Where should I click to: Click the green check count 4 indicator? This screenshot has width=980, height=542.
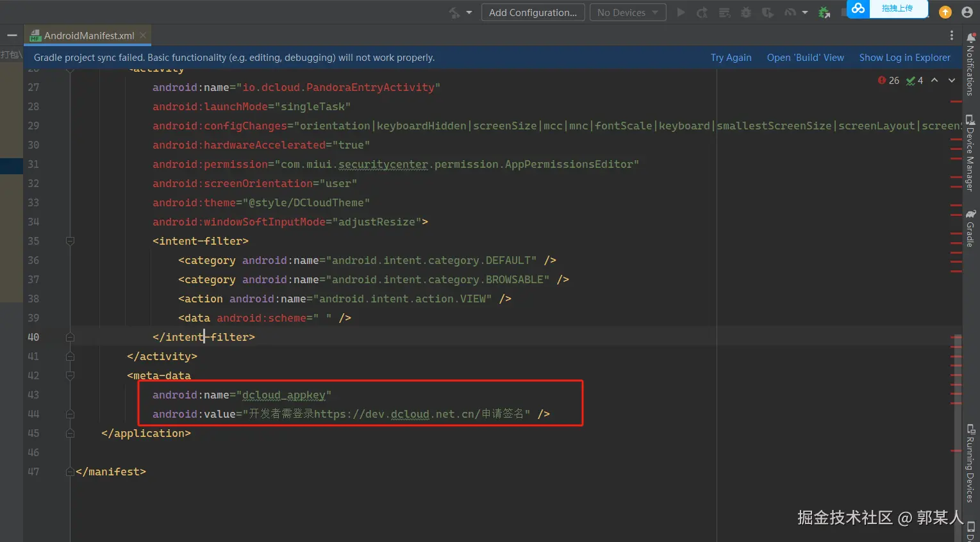[x=915, y=81]
